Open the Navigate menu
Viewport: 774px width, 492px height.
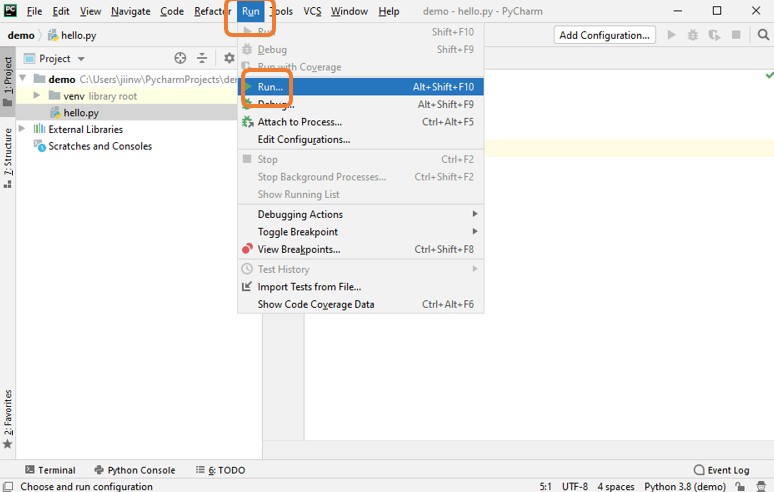pyautogui.click(x=130, y=11)
